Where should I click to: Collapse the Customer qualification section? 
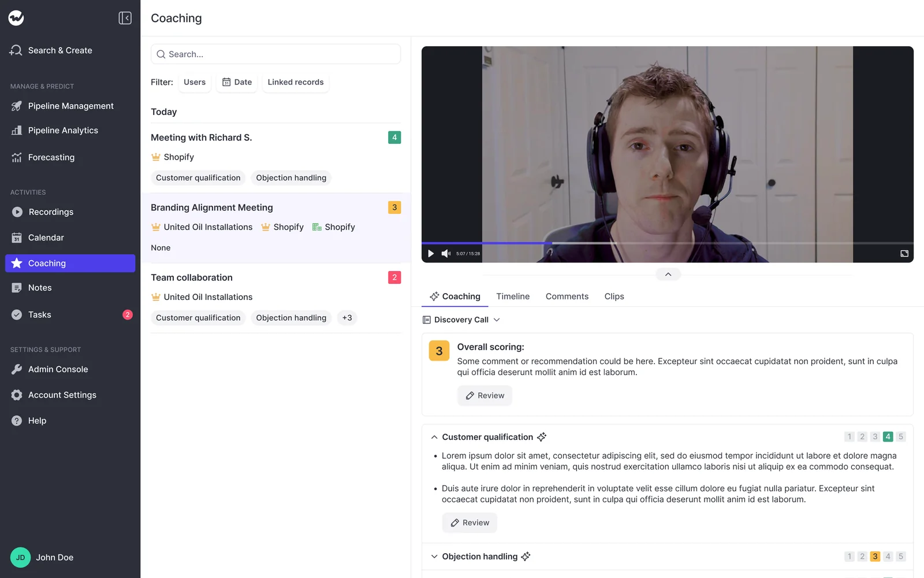click(x=434, y=438)
